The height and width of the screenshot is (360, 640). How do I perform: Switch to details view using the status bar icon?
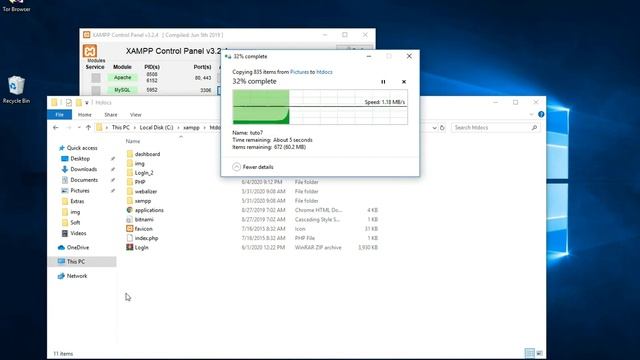(529, 353)
